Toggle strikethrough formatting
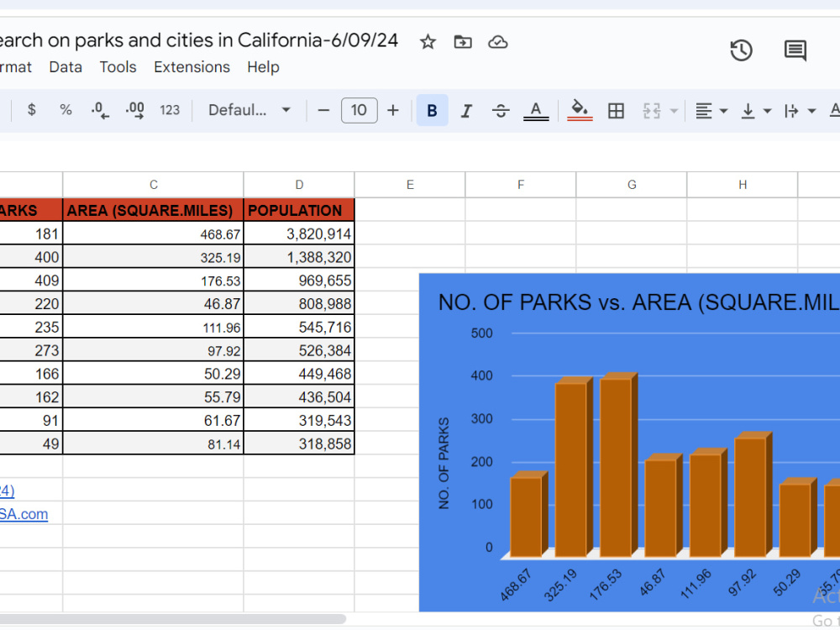Image resolution: width=840 pixels, height=630 pixels. click(501, 111)
